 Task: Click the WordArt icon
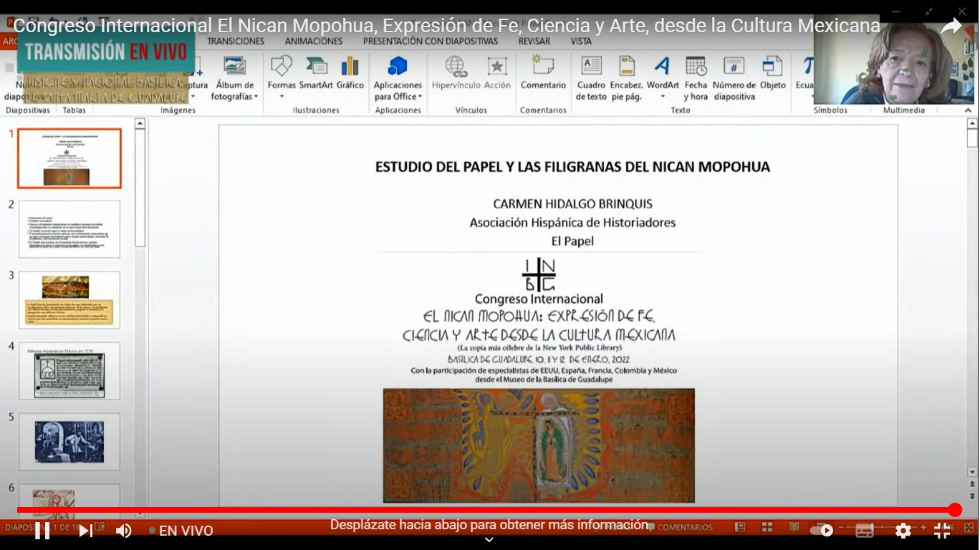point(663,66)
